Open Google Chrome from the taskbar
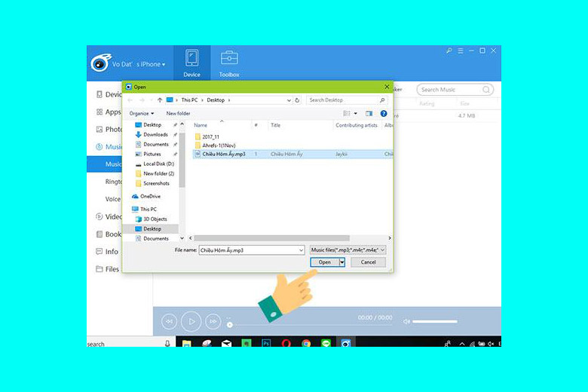The width and height of the screenshot is (588, 392). (306, 343)
